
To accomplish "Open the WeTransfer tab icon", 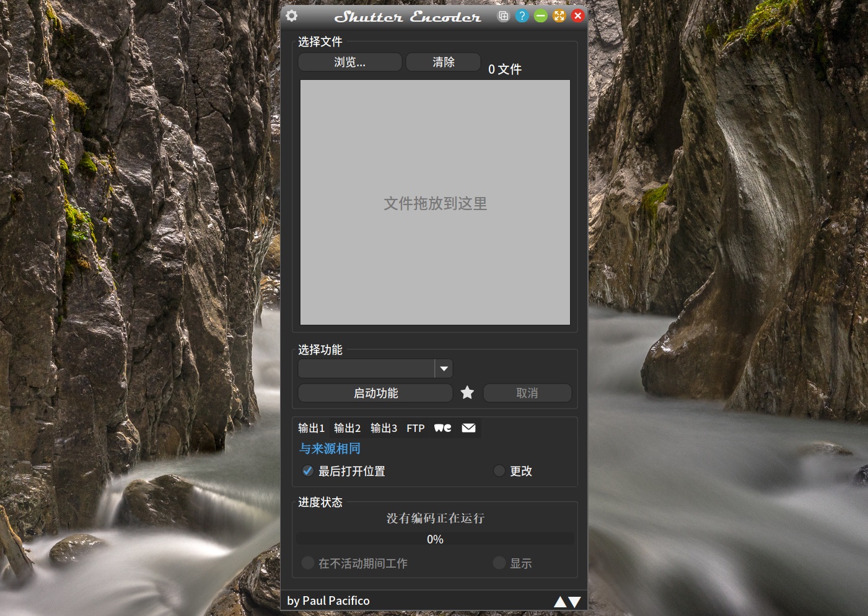I will (x=443, y=428).
